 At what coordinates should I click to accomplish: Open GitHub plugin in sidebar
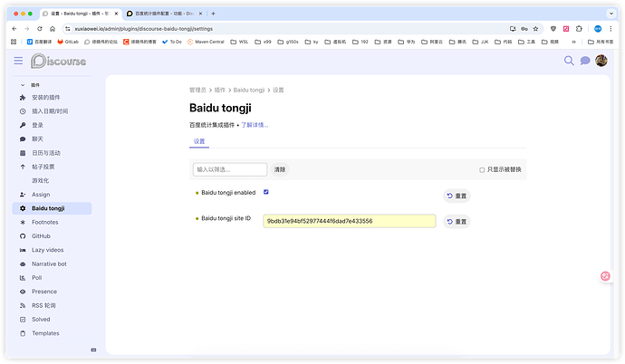(41, 235)
